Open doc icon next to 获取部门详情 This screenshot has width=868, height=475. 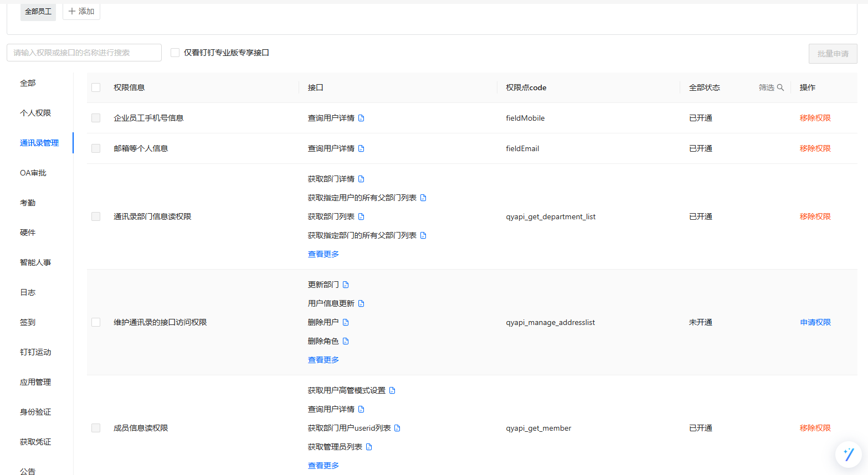click(x=361, y=179)
